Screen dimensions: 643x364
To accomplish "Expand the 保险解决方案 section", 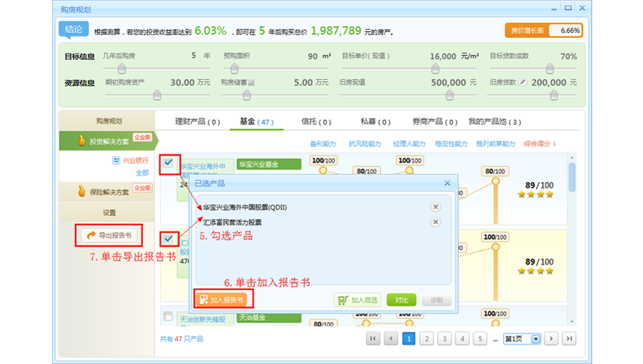I will click(x=105, y=192).
